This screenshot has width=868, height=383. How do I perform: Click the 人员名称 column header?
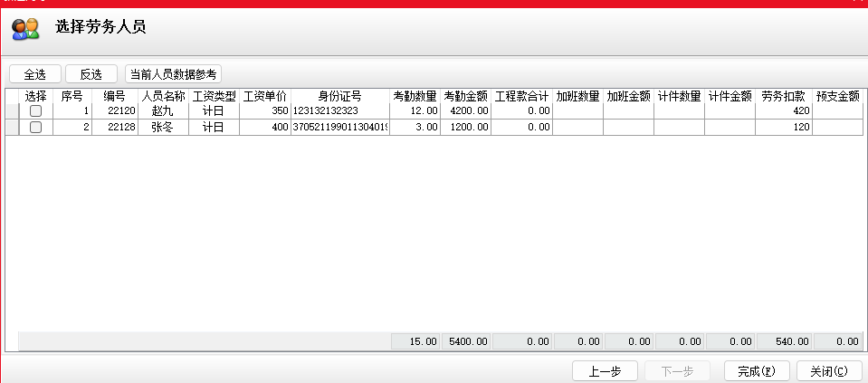(164, 96)
